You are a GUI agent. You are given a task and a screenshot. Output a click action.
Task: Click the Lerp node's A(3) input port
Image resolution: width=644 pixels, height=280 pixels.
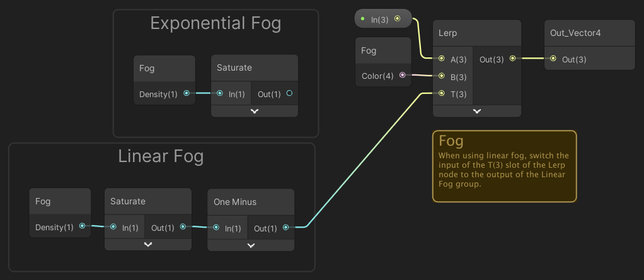click(442, 59)
